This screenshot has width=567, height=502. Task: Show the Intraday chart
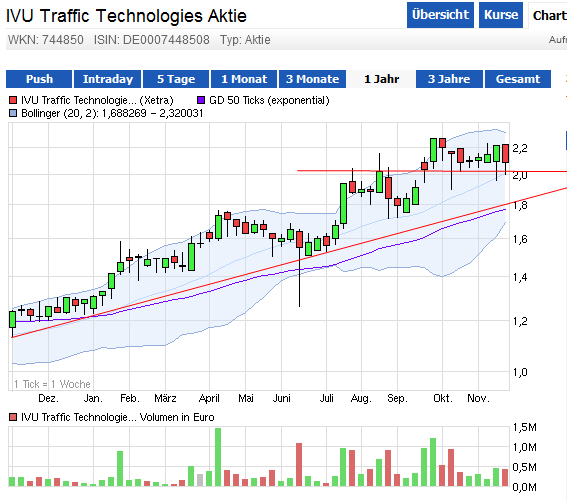click(107, 79)
